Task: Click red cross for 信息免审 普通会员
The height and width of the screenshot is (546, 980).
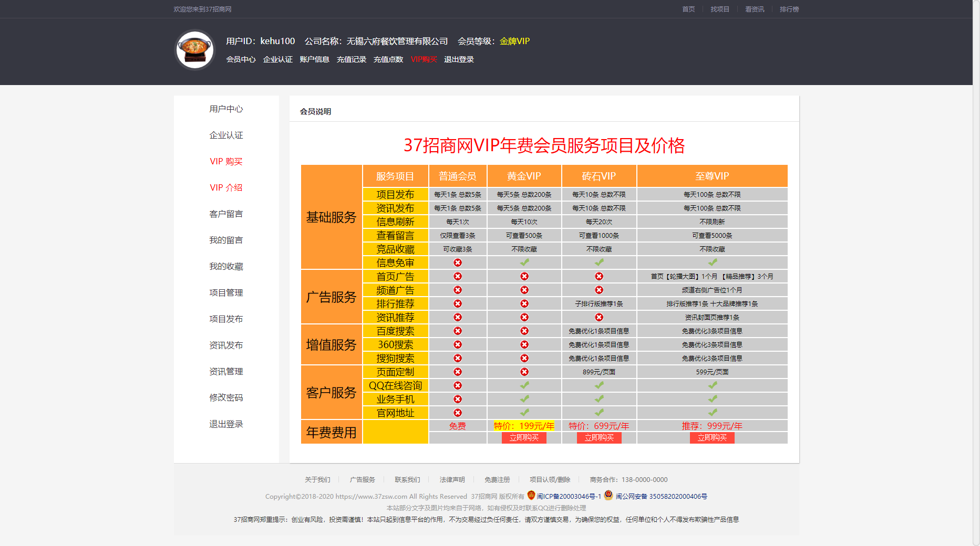Action: pos(458,262)
